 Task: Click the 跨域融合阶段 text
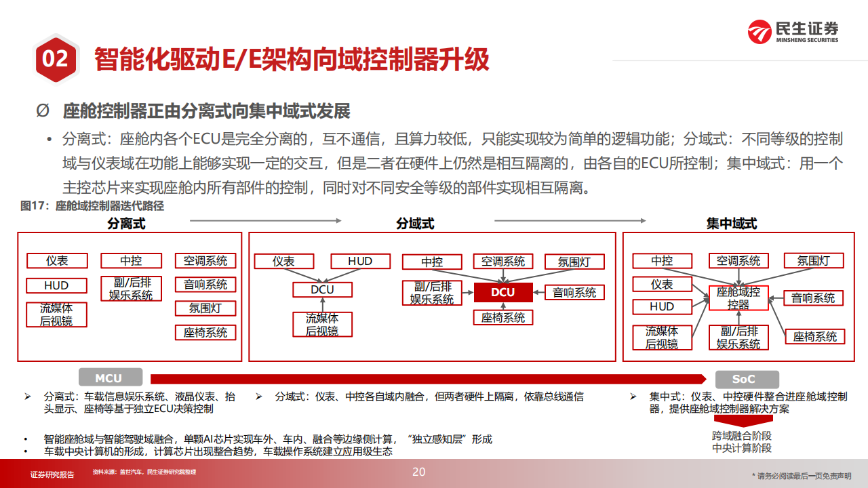(x=742, y=436)
